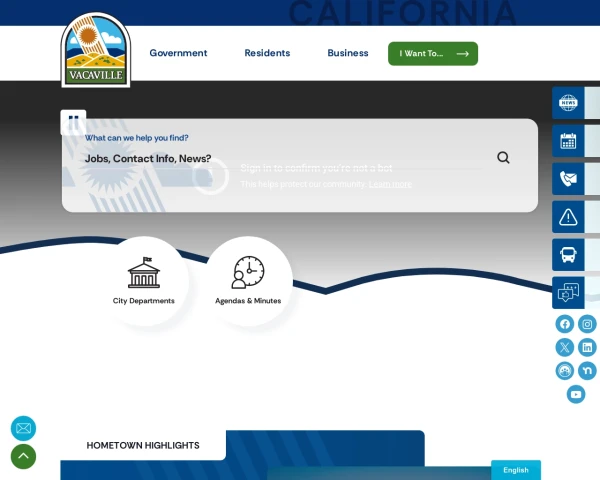Open the X (Twitter) social icon
600x480 pixels.
pyautogui.click(x=565, y=347)
